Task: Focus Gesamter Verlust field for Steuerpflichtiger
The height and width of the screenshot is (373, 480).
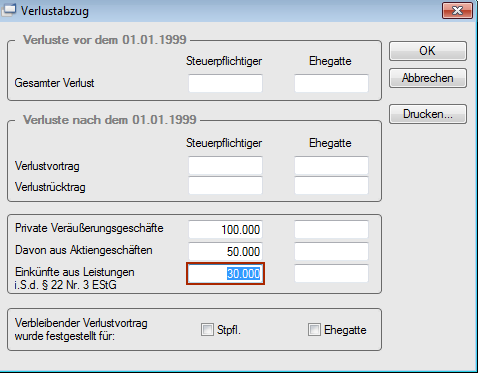Action: coord(225,83)
